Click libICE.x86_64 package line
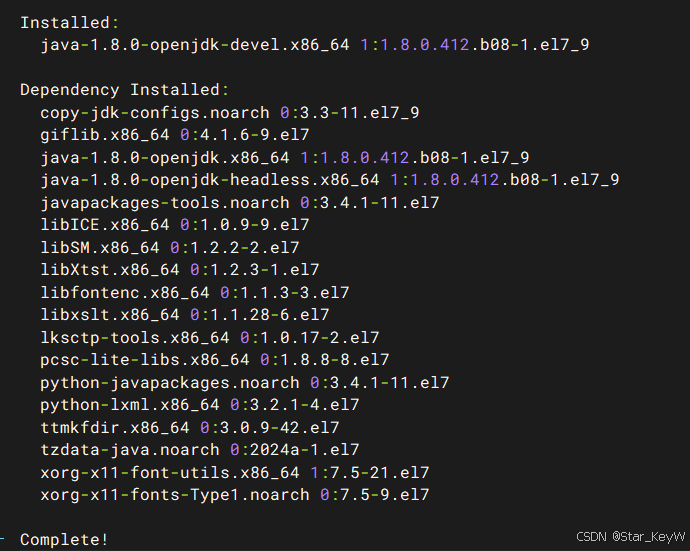Viewport: 690px width, 551px height. coord(175,225)
